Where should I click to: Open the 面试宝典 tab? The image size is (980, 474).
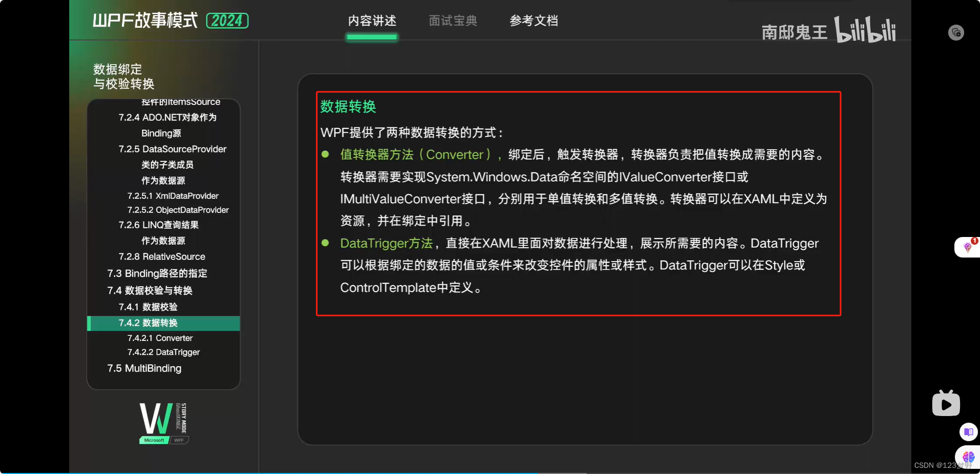pyautogui.click(x=453, y=21)
